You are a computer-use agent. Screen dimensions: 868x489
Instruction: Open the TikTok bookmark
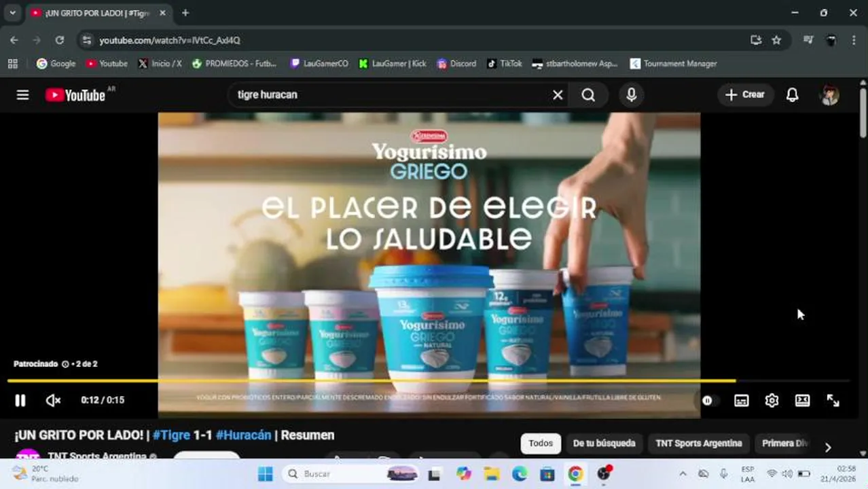(x=504, y=63)
